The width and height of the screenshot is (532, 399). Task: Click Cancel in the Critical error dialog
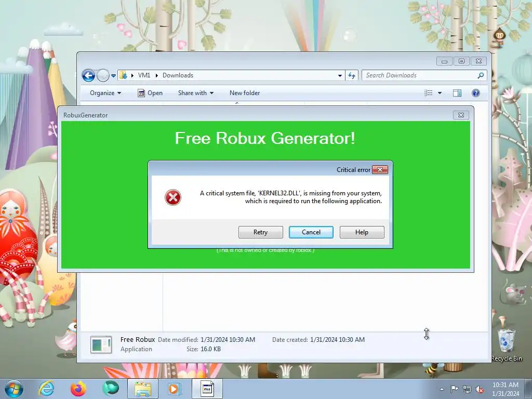311,232
